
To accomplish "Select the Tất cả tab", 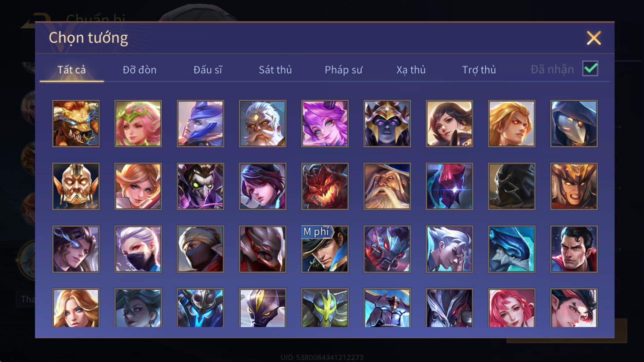I will (71, 70).
